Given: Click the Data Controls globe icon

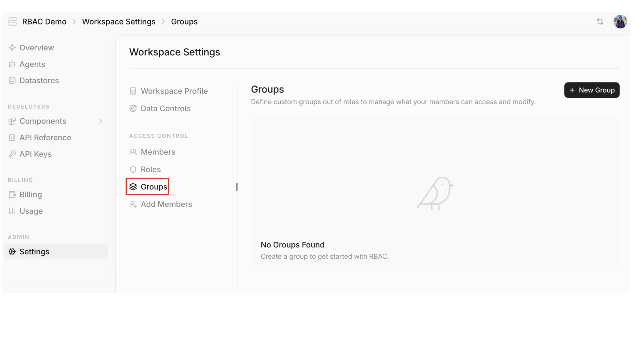Looking at the screenshot, I should click(133, 108).
